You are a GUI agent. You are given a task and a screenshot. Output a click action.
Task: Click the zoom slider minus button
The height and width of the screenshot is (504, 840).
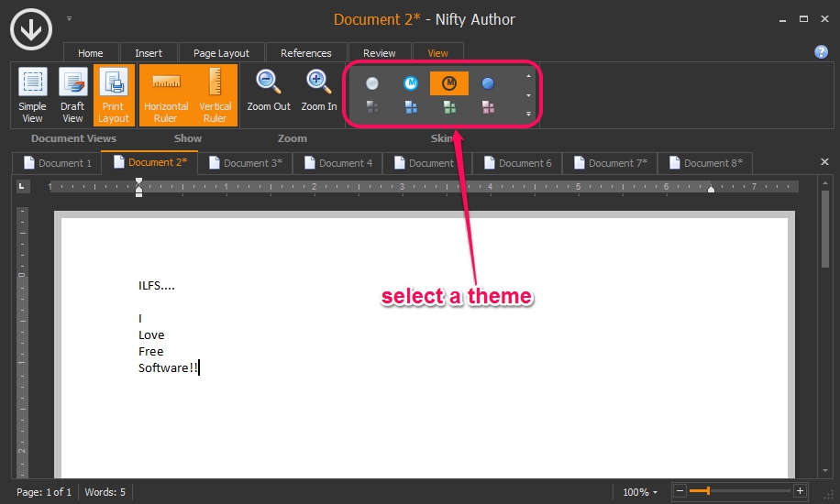click(680, 492)
